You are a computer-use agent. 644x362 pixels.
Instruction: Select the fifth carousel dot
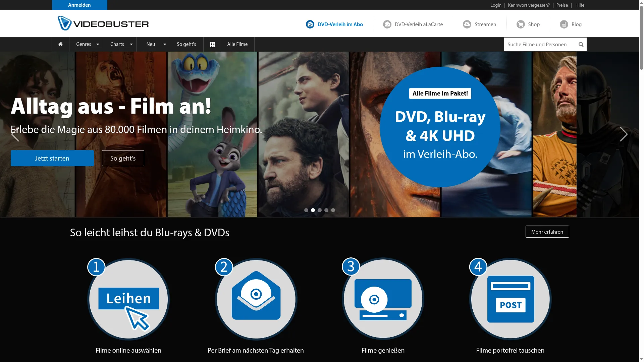(333, 210)
